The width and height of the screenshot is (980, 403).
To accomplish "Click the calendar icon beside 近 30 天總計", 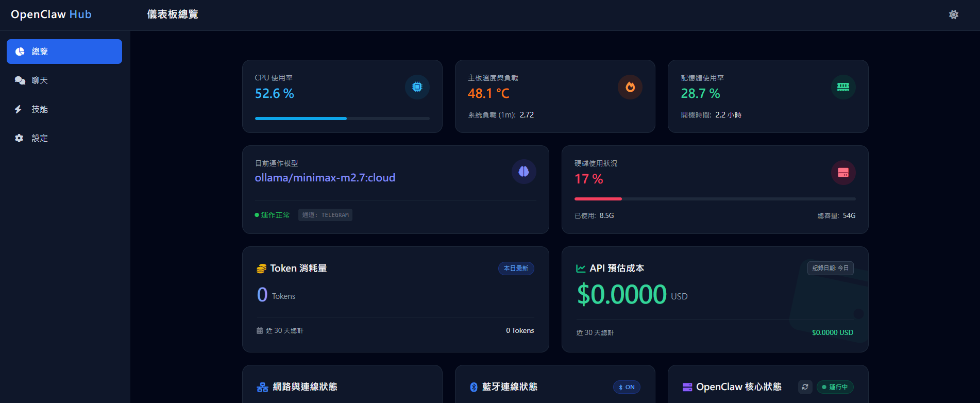I will tap(260, 331).
